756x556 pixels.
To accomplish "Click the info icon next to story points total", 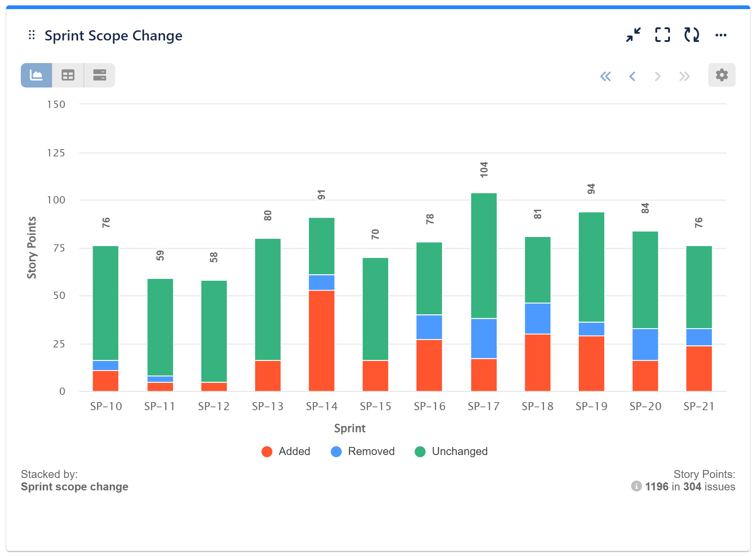I will pyautogui.click(x=636, y=487).
